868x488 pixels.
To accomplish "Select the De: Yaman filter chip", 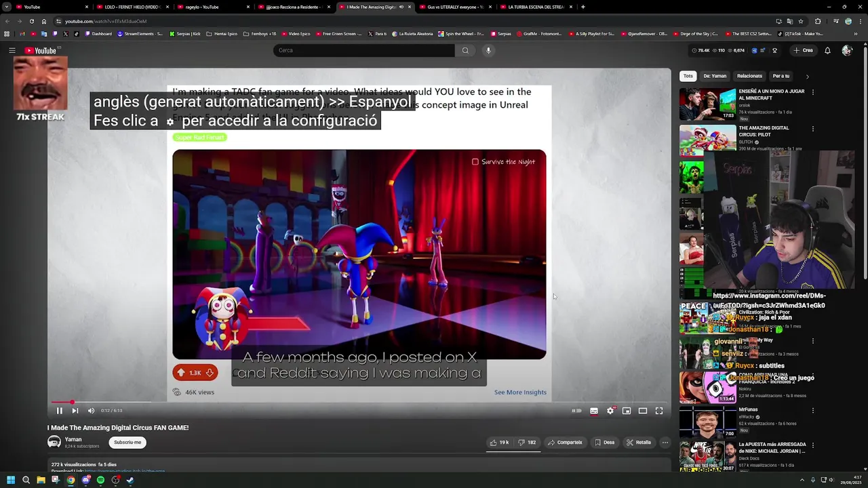I will (x=715, y=76).
